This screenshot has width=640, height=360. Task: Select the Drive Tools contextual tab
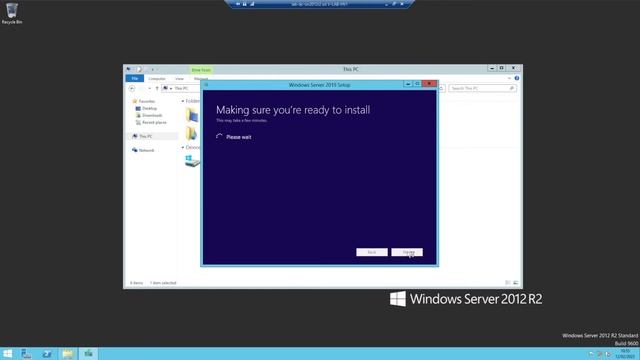201,70
